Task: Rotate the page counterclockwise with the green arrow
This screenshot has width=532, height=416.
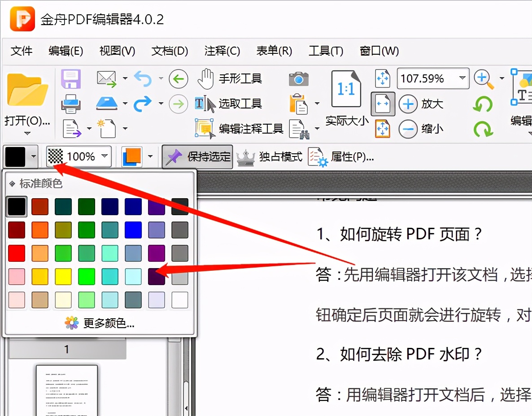Action: [x=483, y=104]
